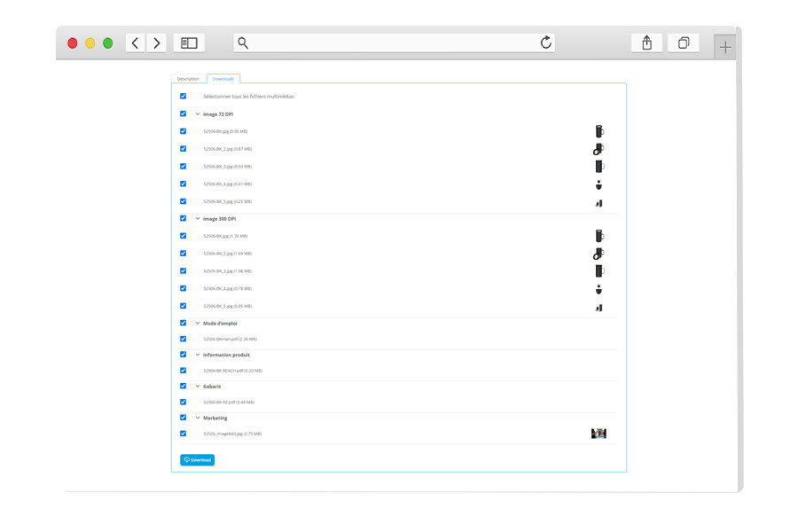
Task: Click the search magnifier icon
Action: coord(241,42)
